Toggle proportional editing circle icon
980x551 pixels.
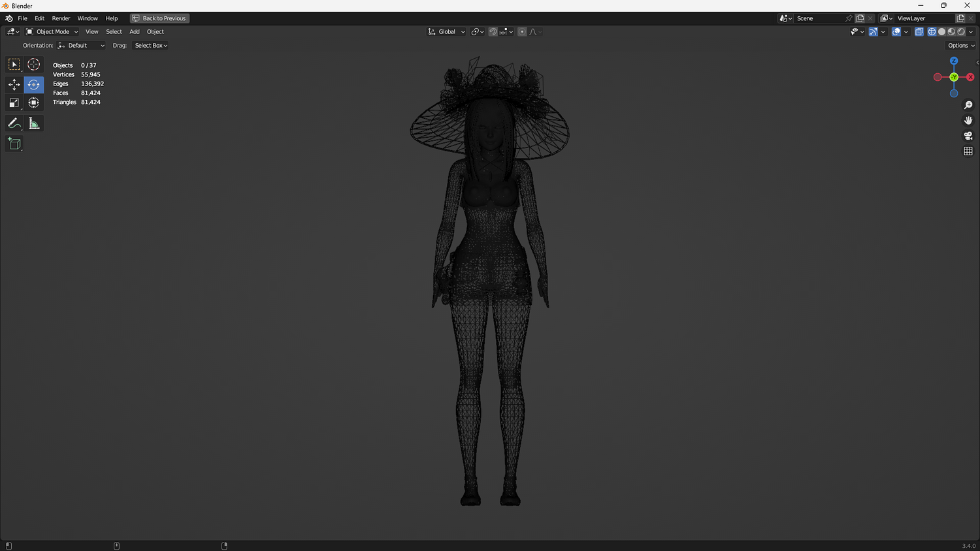coord(522,32)
